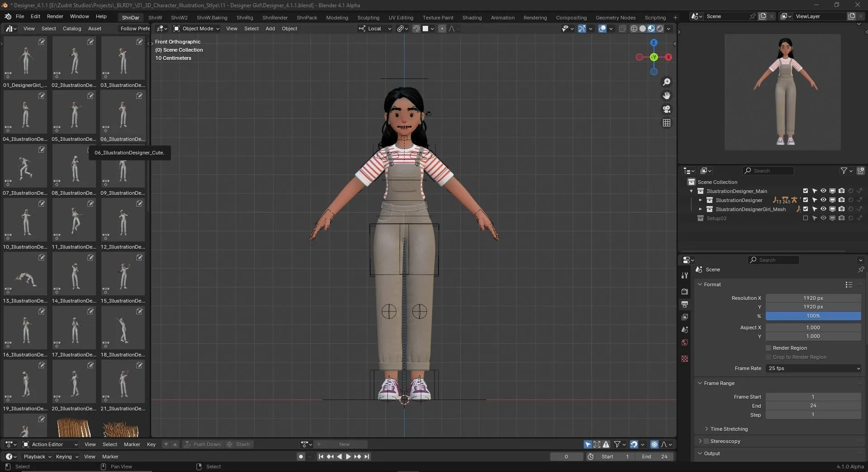Select the Material Preview shading mode
868x472 pixels.
point(651,29)
